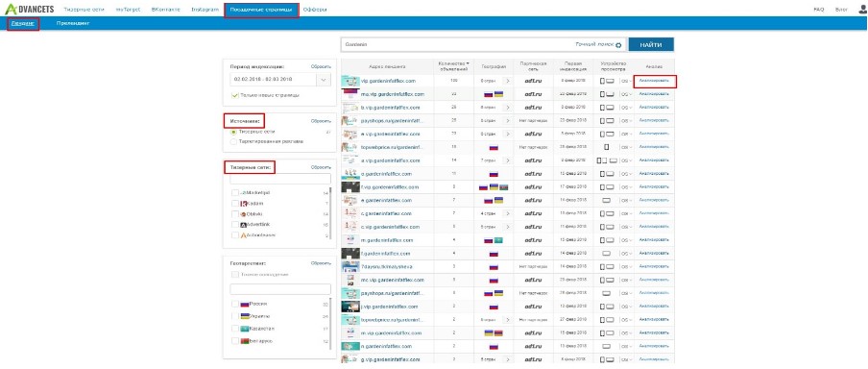Screen dimensions: 868x369
Task: Reset the teaser networks filter
Action: click(321, 167)
